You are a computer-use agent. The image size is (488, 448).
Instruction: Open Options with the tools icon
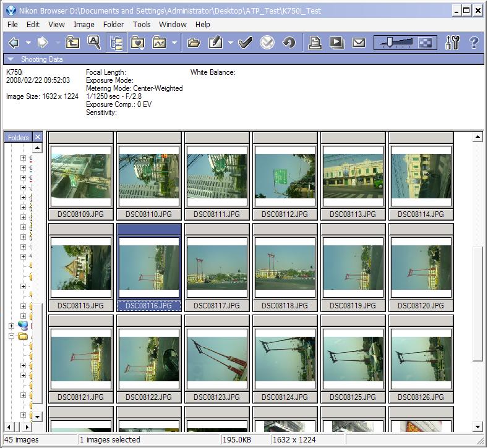pos(452,43)
